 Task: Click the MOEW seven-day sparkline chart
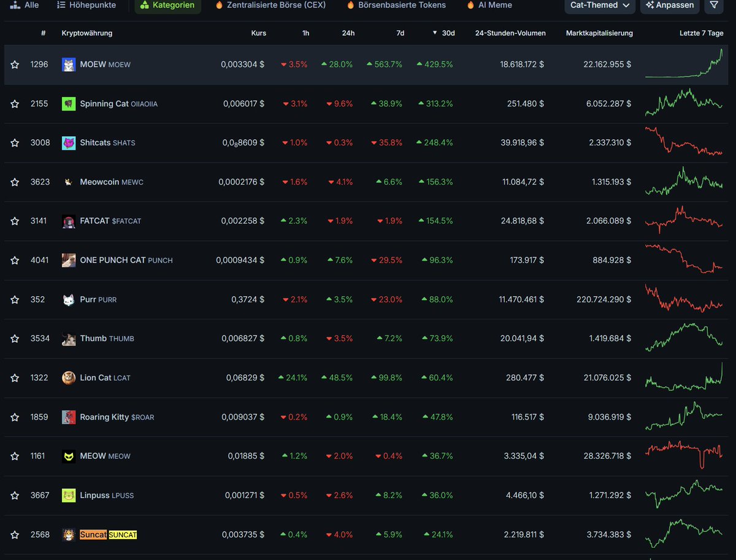pyautogui.click(x=684, y=64)
